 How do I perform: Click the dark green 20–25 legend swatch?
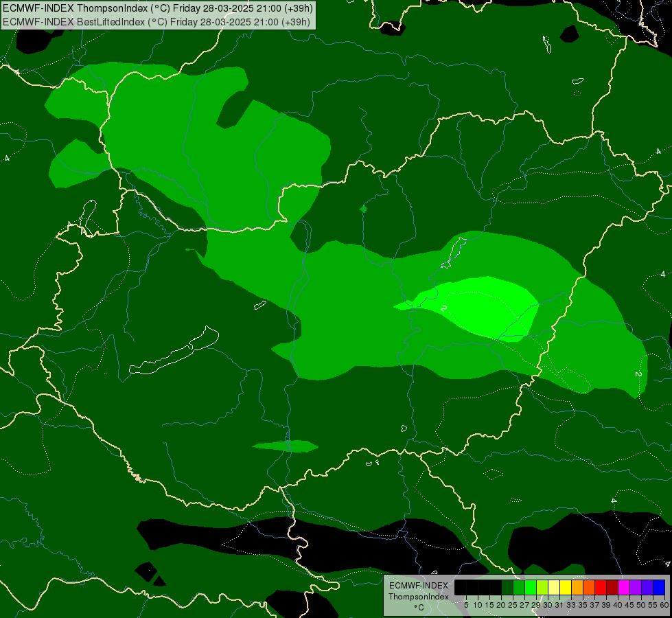[x=507, y=587]
